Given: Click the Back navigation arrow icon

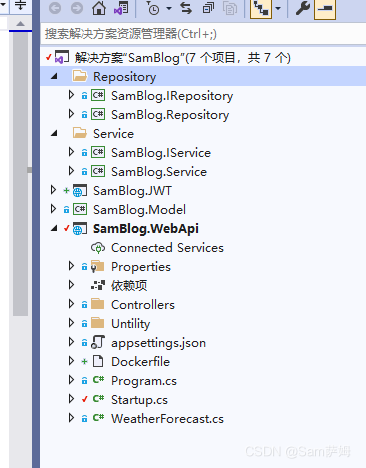Looking at the screenshot, I should click(55, 8).
